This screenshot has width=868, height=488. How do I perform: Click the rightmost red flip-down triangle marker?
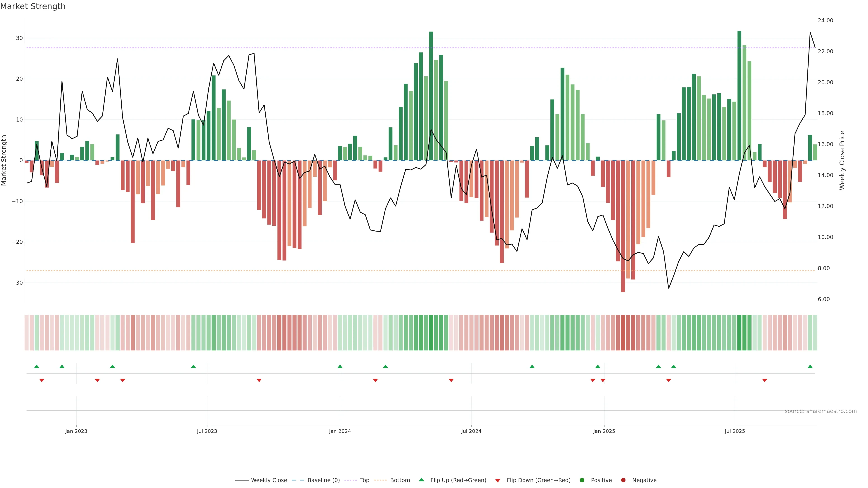pos(764,380)
